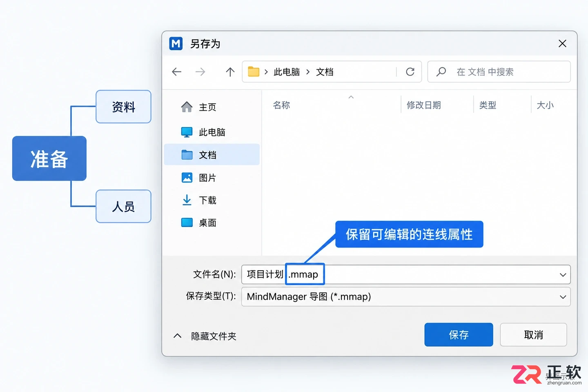Click the 下载 download arrow icon
This screenshot has width=588, height=392.
point(187,200)
